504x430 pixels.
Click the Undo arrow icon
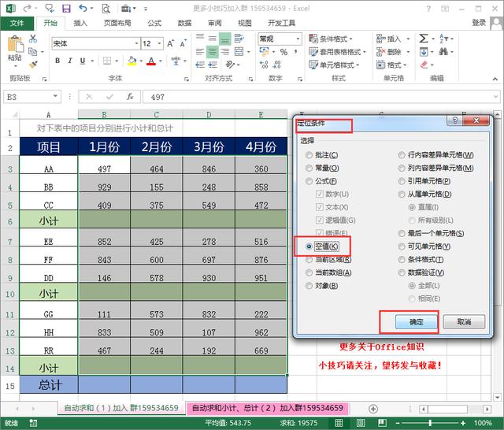point(83,8)
